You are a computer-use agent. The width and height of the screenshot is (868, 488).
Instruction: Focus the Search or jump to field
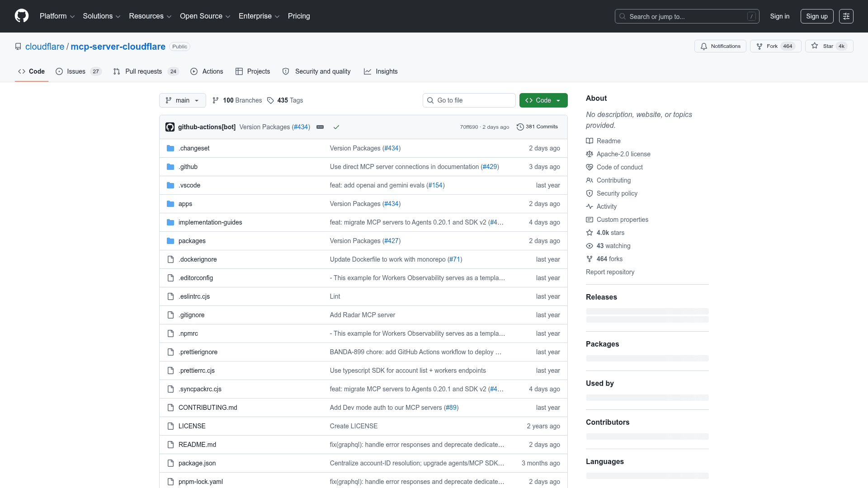click(x=687, y=16)
